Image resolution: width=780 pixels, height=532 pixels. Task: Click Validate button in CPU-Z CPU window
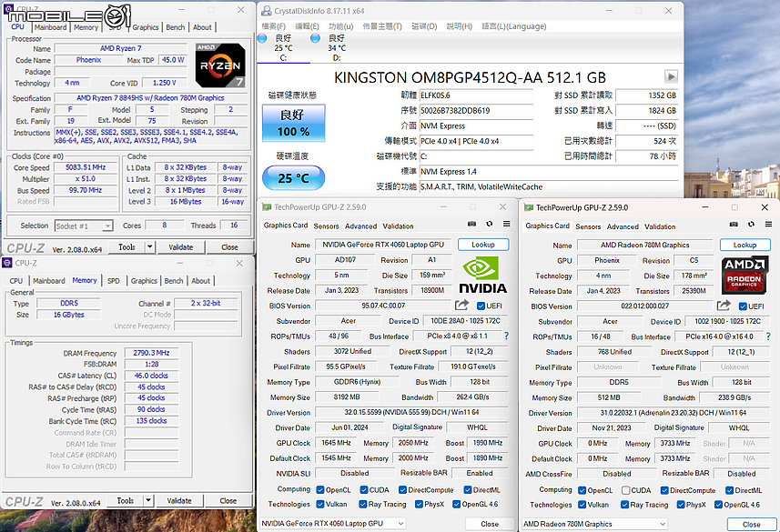180,247
